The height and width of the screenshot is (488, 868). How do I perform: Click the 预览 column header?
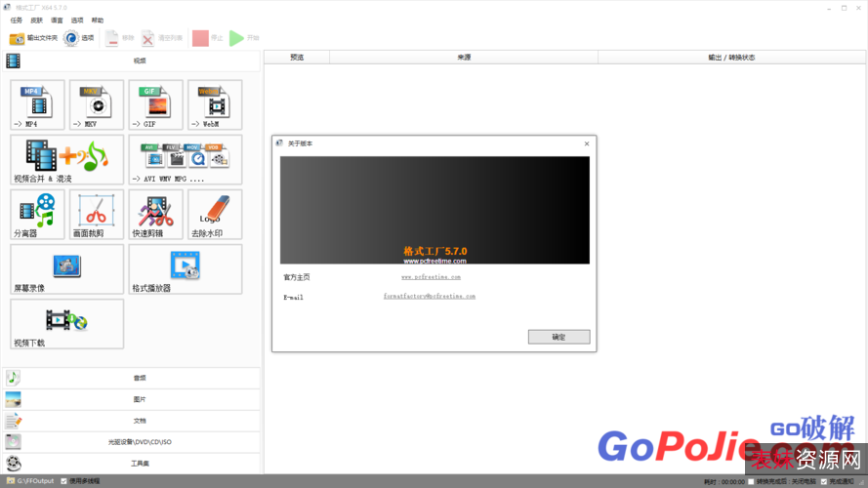pyautogui.click(x=297, y=58)
